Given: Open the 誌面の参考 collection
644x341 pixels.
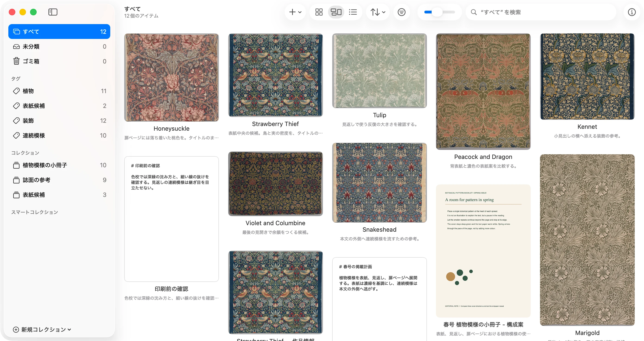Looking at the screenshot, I should [x=59, y=180].
